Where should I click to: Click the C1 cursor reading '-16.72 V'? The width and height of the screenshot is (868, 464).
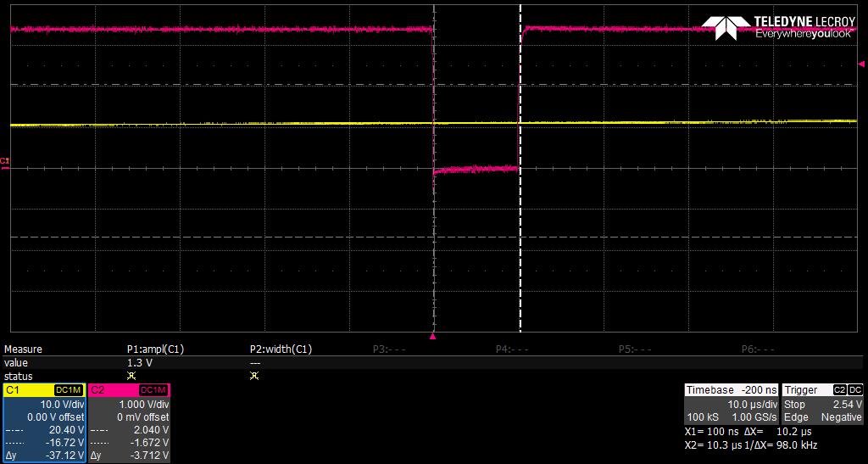(x=64, y=443)
